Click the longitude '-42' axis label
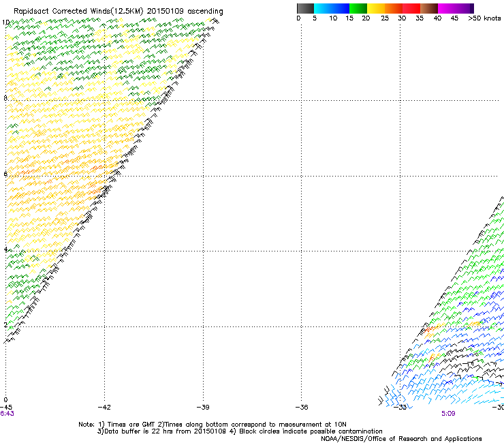504x443 pixels. (x=104, y=408)
